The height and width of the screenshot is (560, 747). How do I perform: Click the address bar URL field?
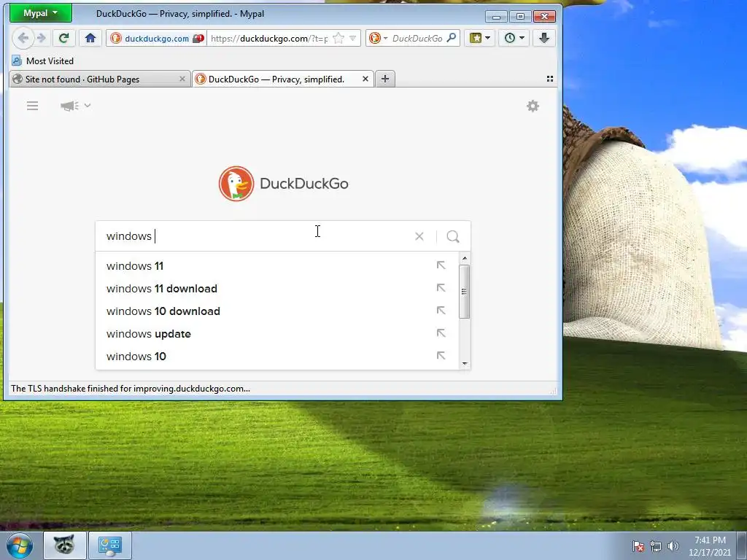(x=269, y=39)
